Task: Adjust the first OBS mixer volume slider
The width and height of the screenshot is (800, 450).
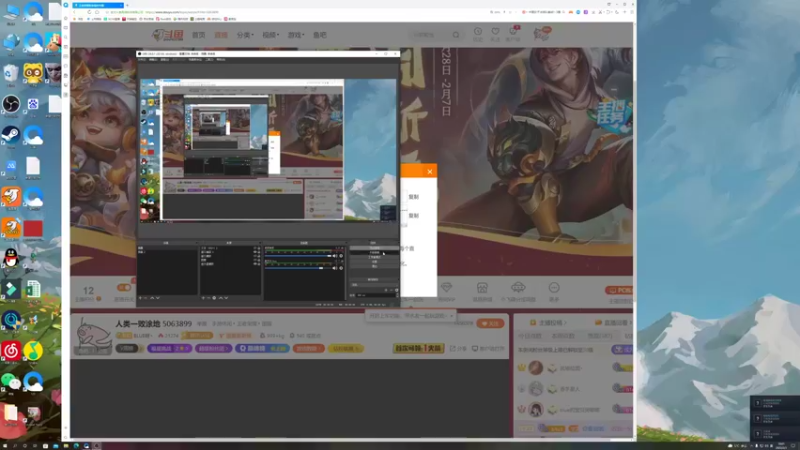Action: click(298, 256)
